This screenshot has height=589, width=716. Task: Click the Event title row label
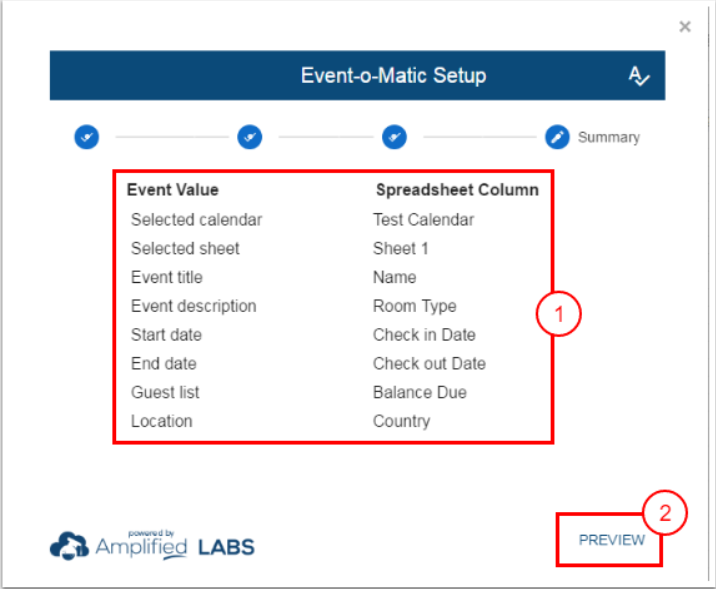coord(166,277)
